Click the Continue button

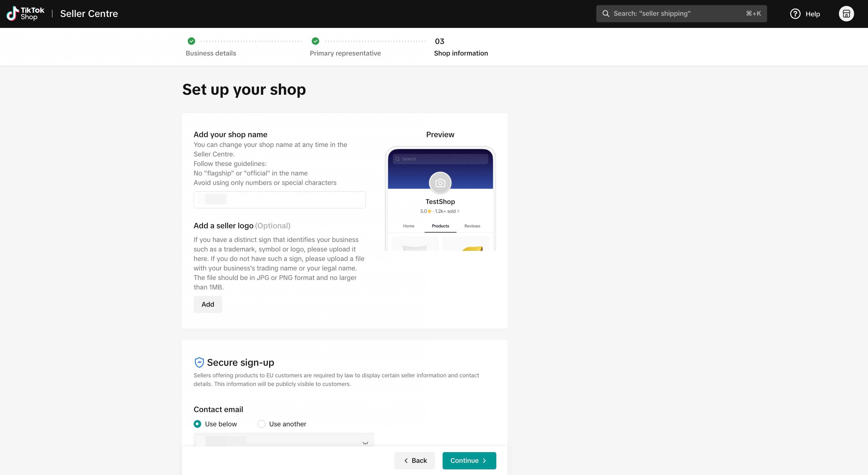click(469, 460)
